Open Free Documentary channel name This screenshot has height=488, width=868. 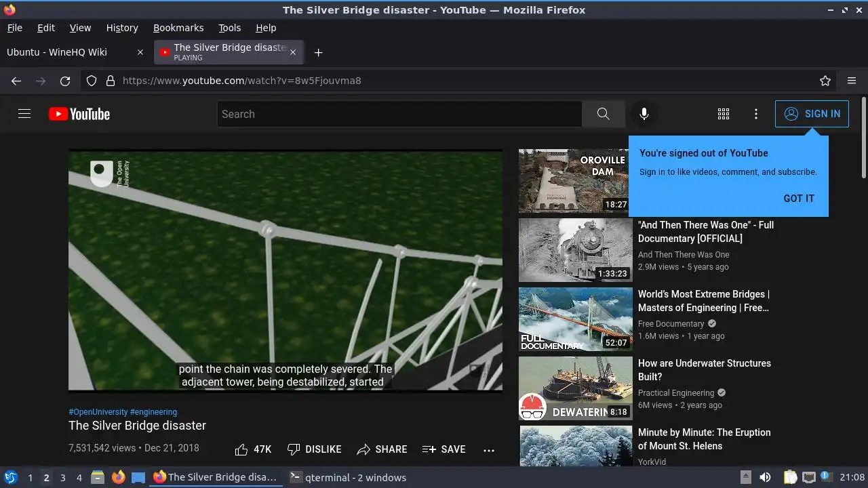point(671,324)
